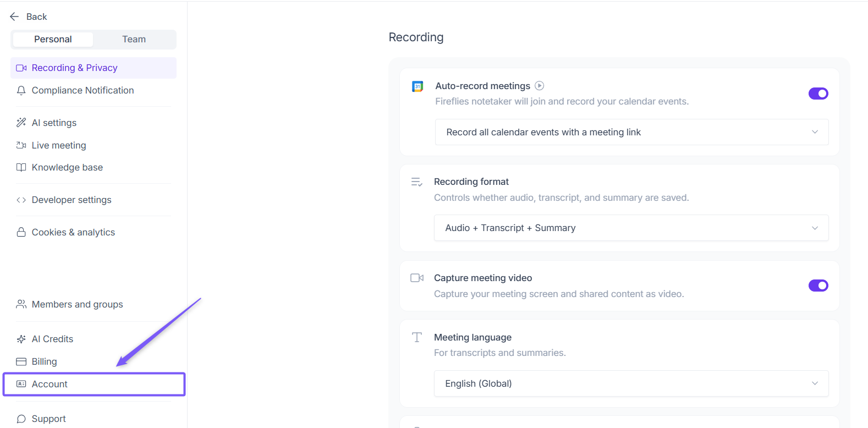Go to AI settings
868x428 pixels.
click(94, 123)
